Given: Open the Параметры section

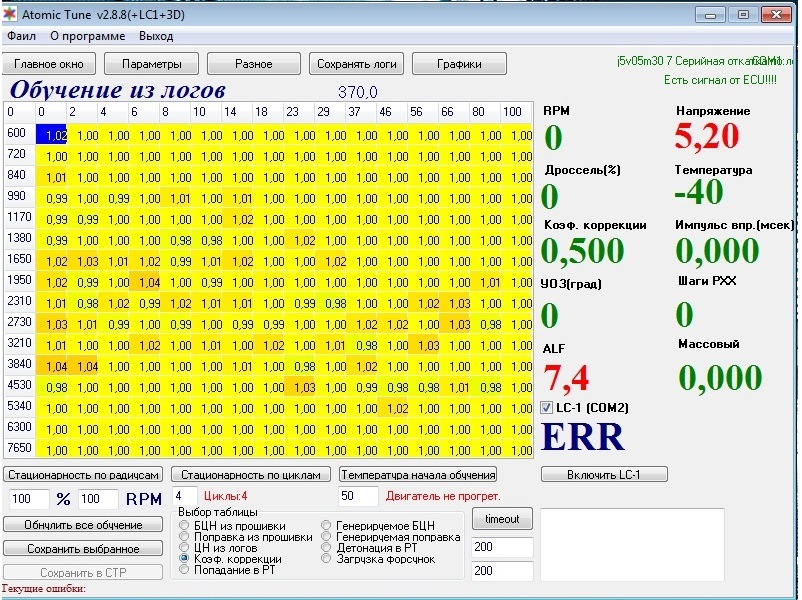Looking at the screenshot, I should click(x=152, y=64).
